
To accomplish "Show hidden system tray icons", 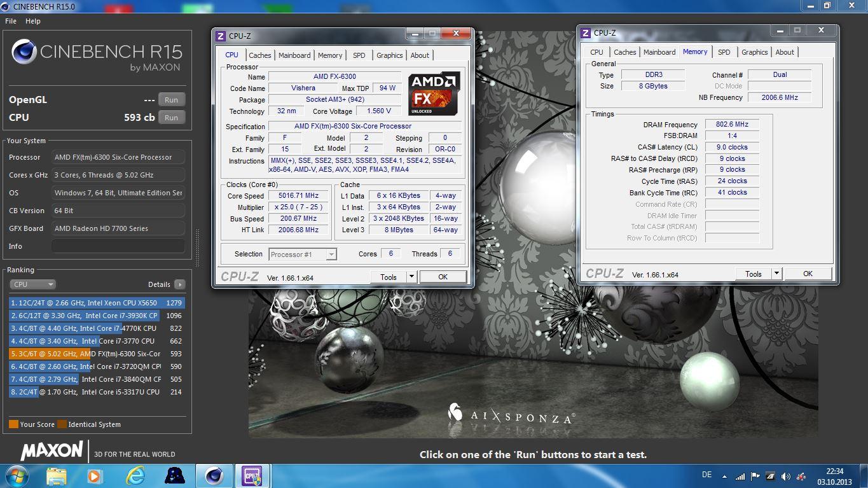I will (x=724, y=476).
